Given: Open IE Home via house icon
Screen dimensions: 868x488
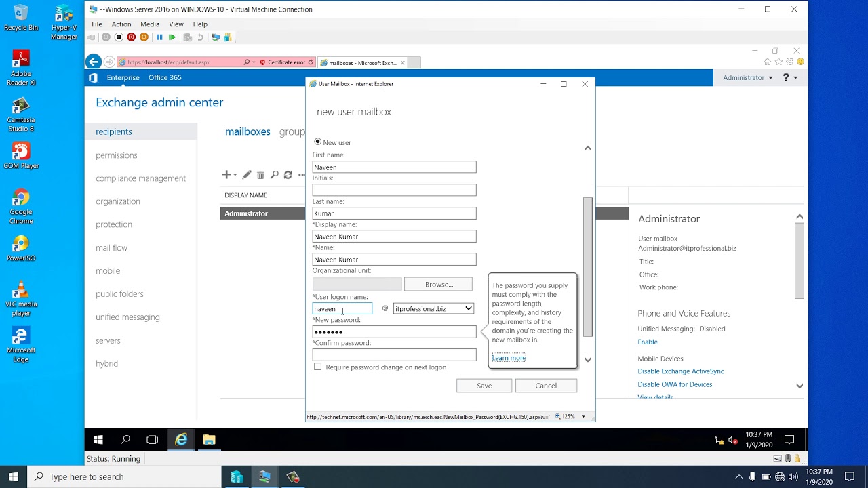Looking at the screenshot, I should click(x=768, y=62).
